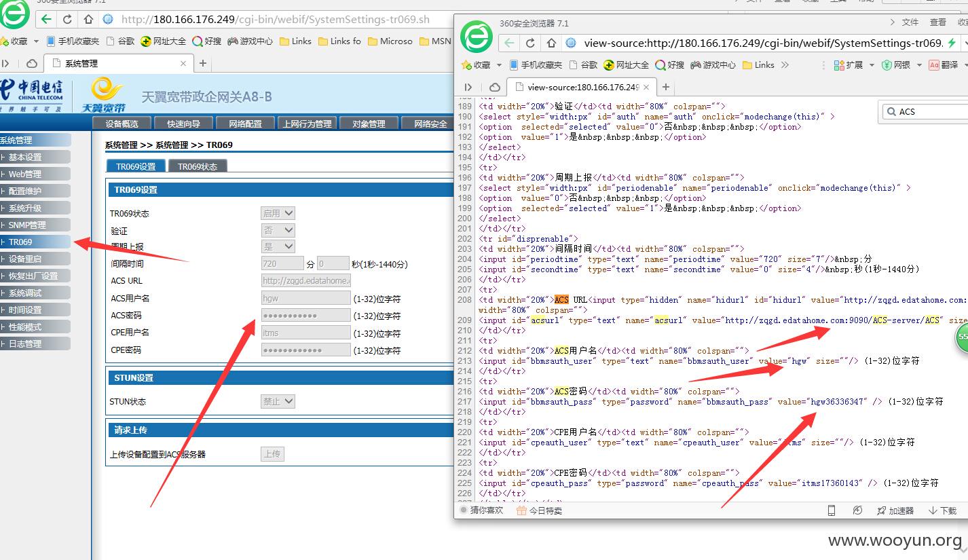The image size is (968, 560).
Task: Open 好搜 bookmark in front window
Action: [x=670, y=65]
